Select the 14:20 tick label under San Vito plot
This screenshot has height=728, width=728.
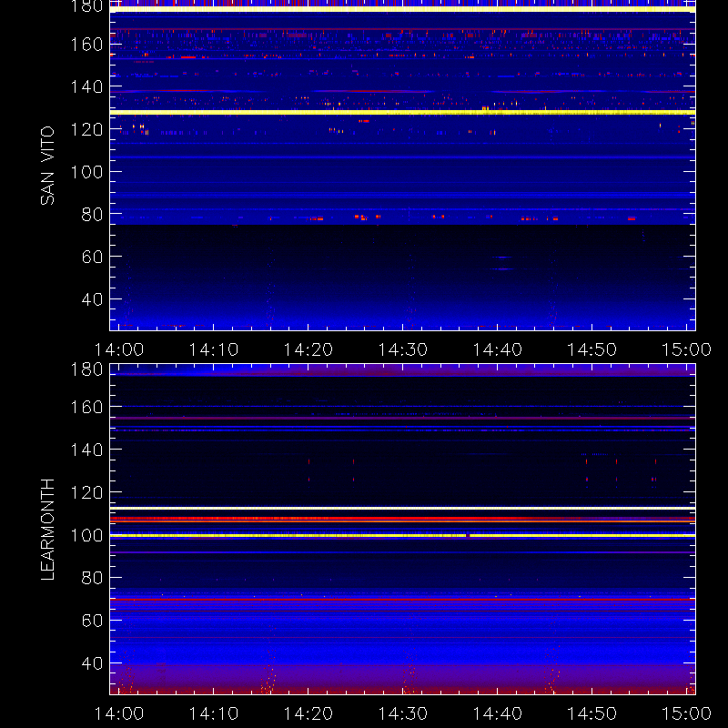point(308,349)
